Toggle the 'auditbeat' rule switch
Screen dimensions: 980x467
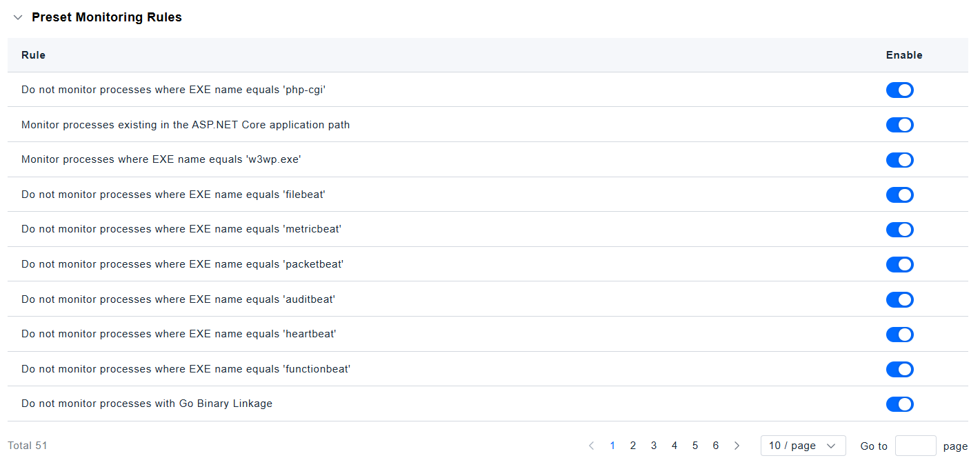899,299
